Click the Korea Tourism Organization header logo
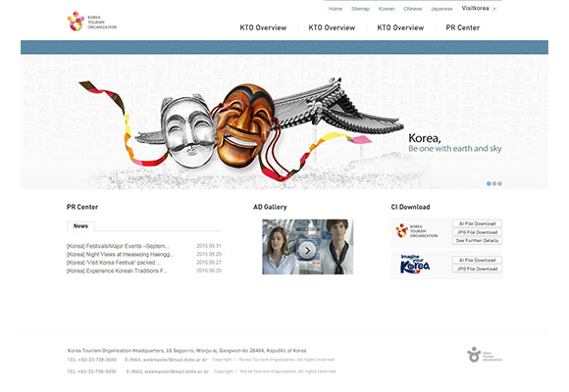Screen dimensions: 569x392 (92, 22)
